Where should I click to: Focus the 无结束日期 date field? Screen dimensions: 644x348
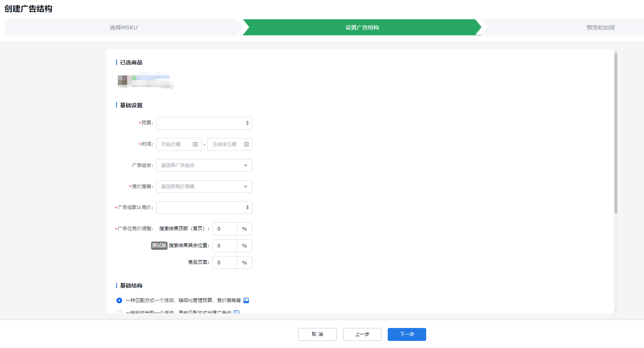(230, 145)
